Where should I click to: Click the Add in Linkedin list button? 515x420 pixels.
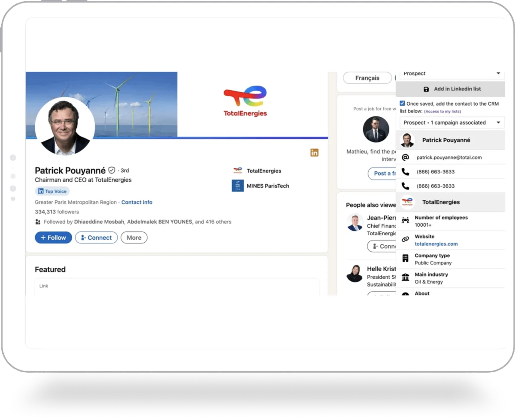coord(450,89)
